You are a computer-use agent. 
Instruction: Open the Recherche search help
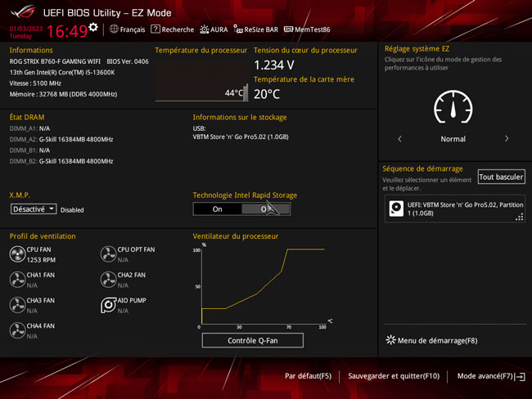click(172, 29)
